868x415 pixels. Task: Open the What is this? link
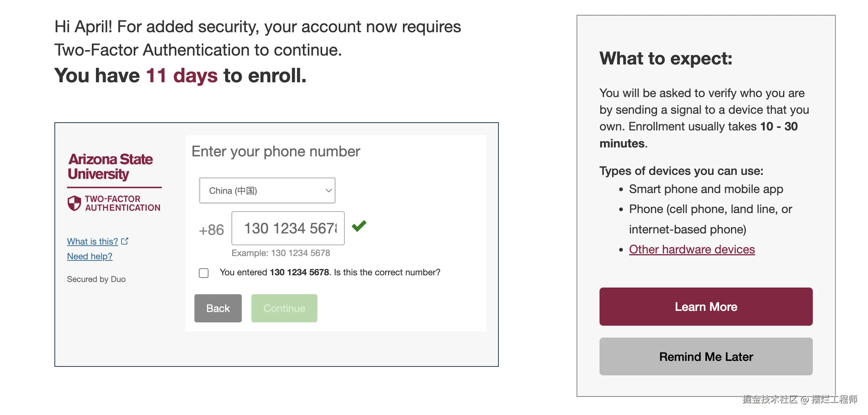[x=92, y=242]
